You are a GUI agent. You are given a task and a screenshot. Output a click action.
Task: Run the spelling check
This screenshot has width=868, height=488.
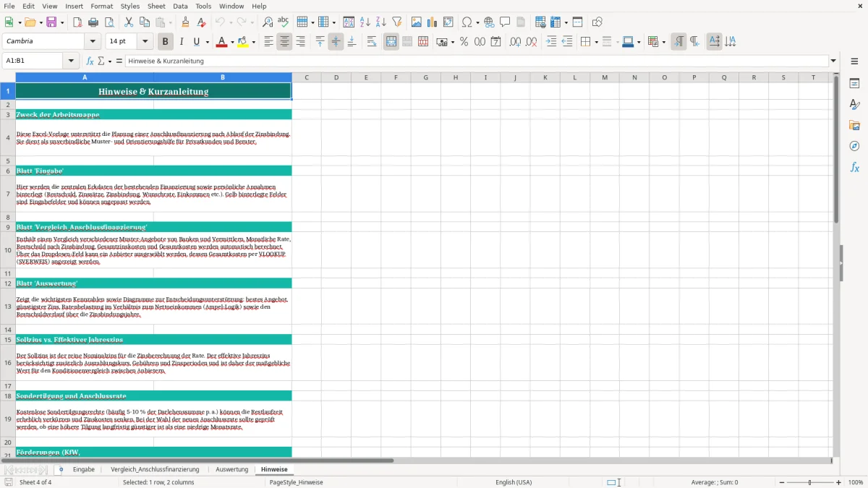tap(284, 22)
